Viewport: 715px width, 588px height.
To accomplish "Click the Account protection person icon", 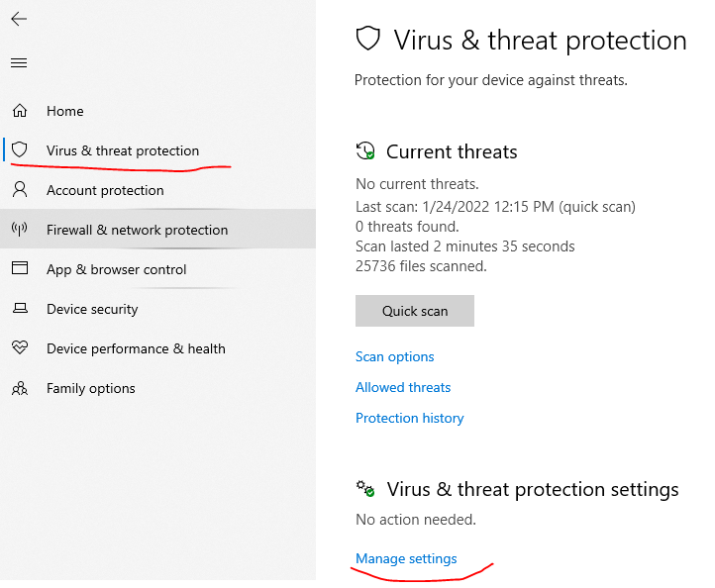I will click(20, 189).
